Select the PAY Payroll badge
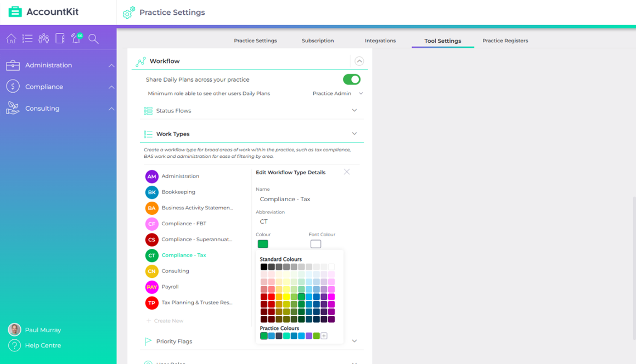Image resolution: width=636 pixels, height=364 pixels. tap(151, 287)
